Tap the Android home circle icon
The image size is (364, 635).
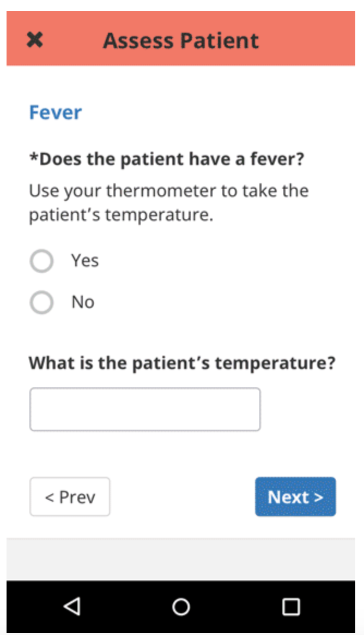click(x=181, y=606)
